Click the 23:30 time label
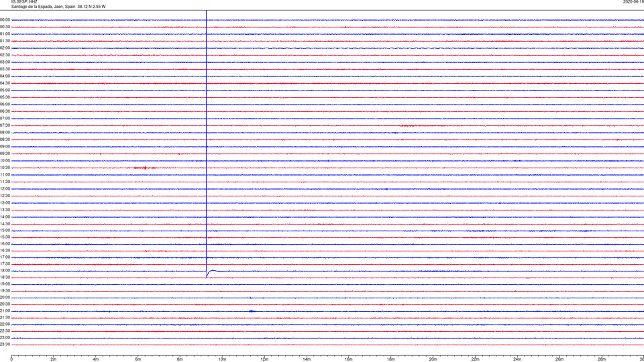Image resolution: width=644 pixels, height=362 pixels. [5, 345]
